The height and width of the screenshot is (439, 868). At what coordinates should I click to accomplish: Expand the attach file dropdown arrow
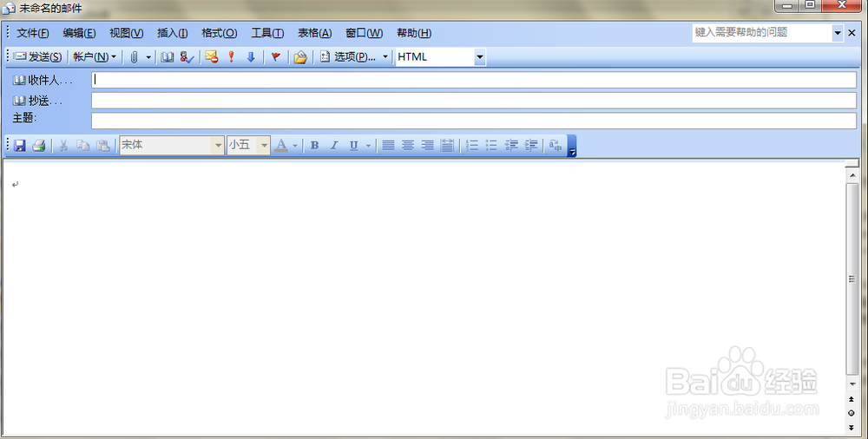148,57
